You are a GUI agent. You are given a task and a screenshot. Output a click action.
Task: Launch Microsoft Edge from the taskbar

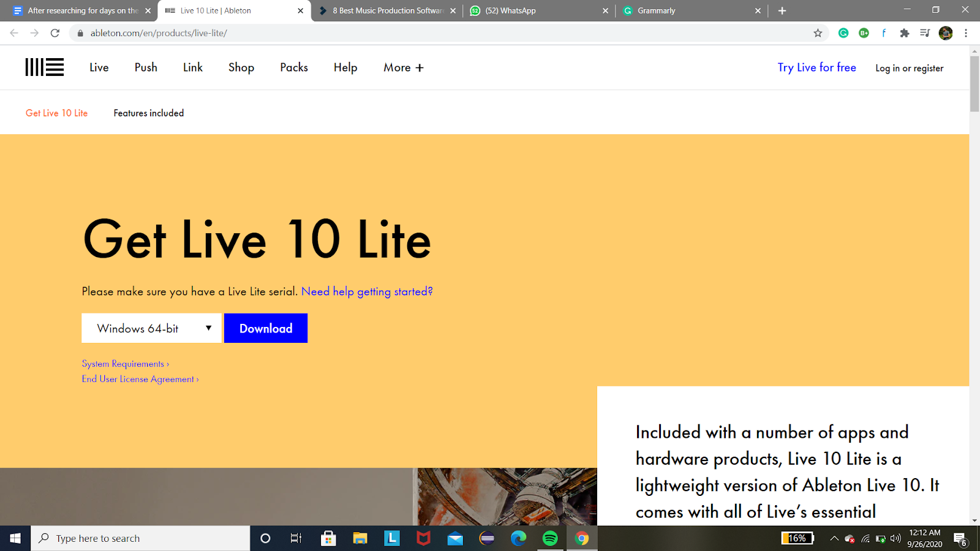click(x=519, y=538)
